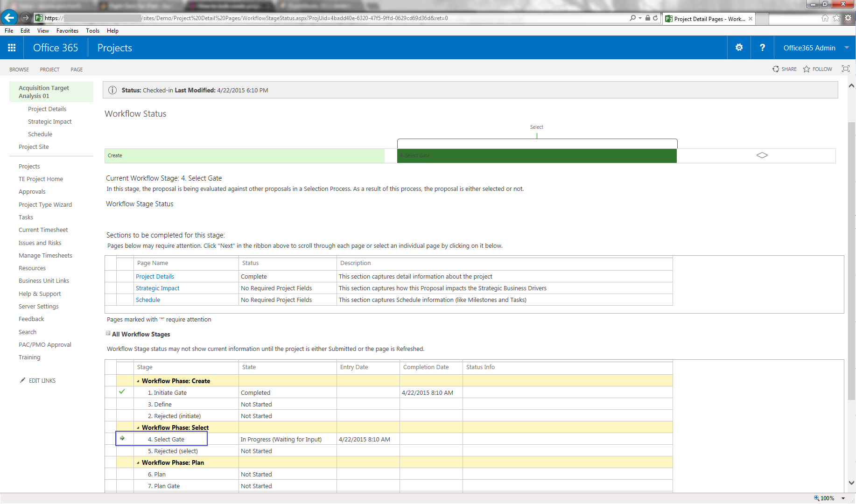Open the File menu
This screenshot has width=856, height=504.
(x=9, y=31)
